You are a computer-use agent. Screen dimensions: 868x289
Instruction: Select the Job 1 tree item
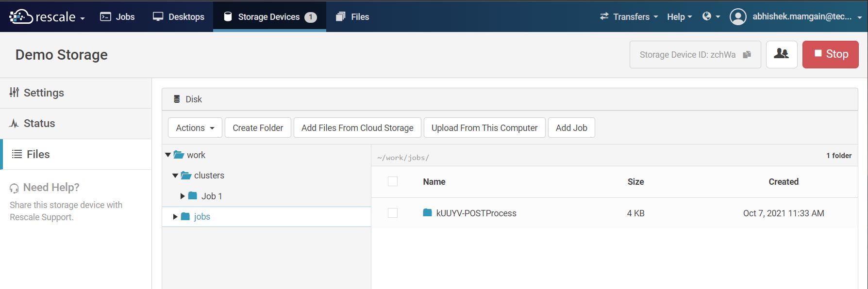click(212, 196)
